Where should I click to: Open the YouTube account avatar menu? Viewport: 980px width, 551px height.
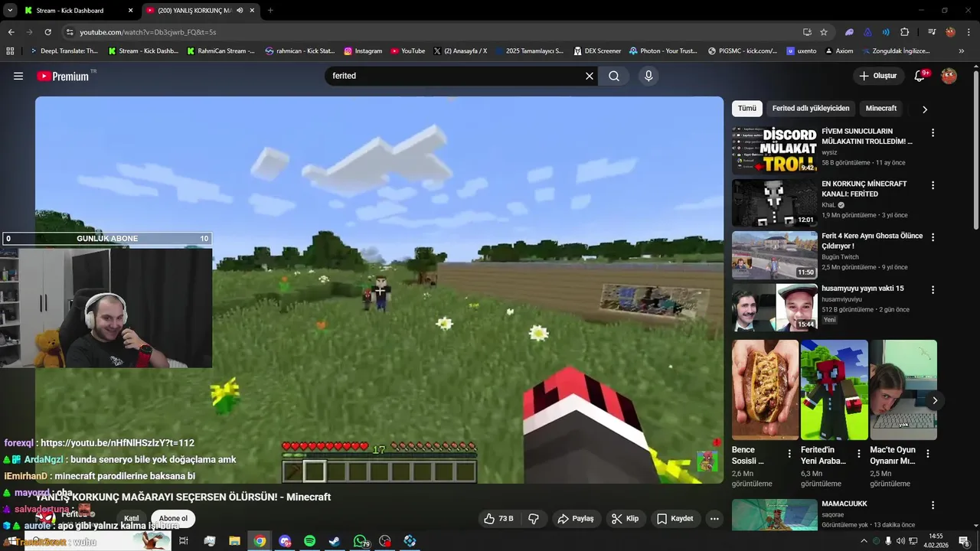tap(949, 76)
